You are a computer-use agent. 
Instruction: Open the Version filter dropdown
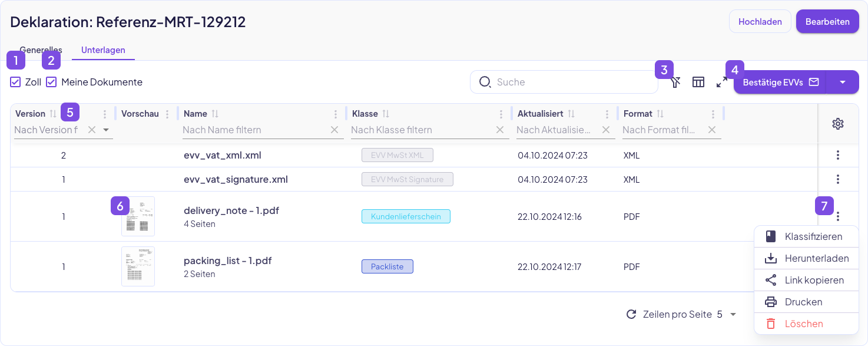pos(106,130)
